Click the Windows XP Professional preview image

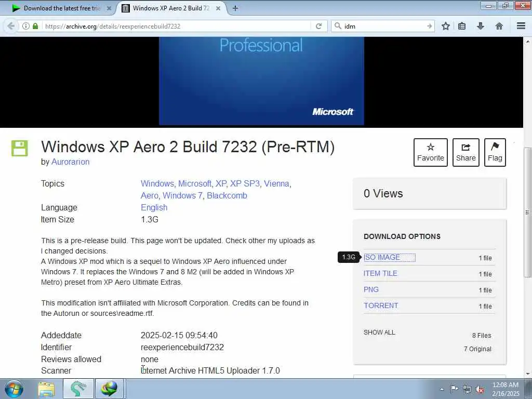point(261,81)
